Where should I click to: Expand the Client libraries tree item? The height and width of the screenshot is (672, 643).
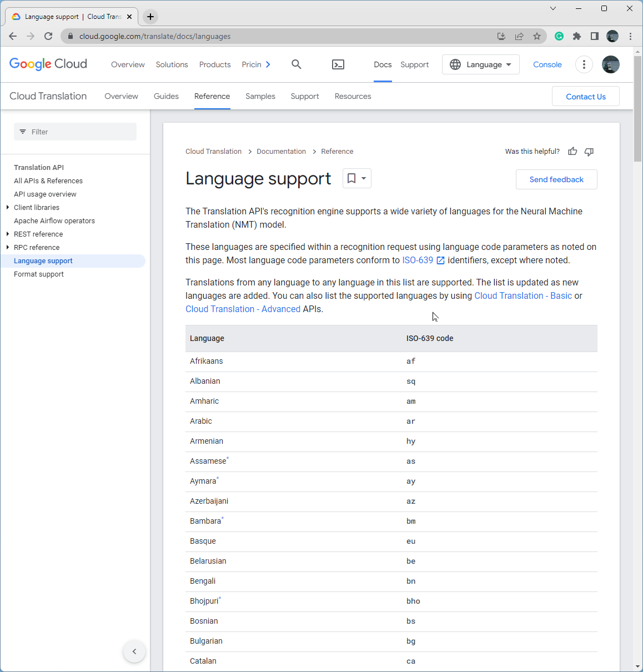[8, 208]
